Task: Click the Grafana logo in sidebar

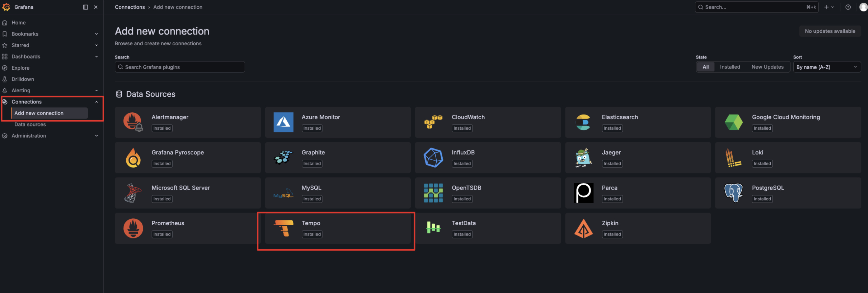Action: (x=6, y=7)
